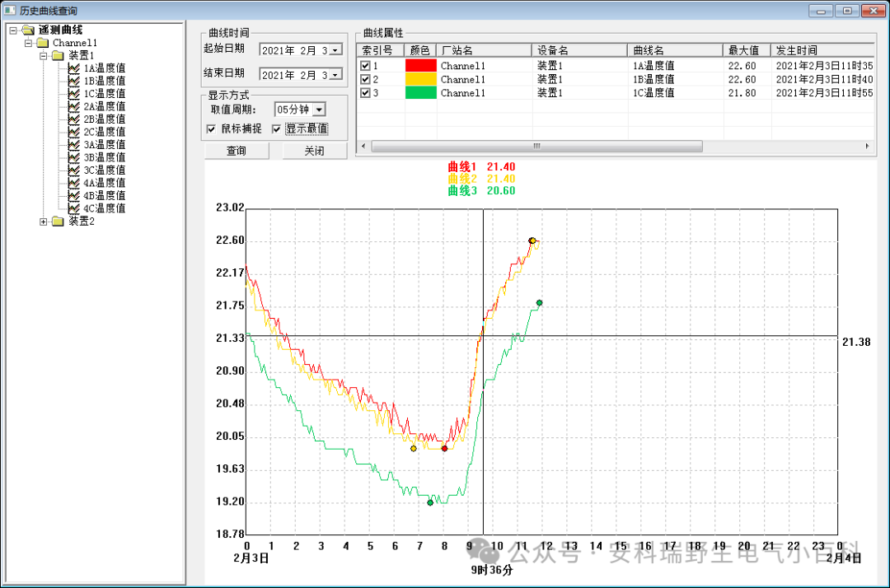
Task: Click the 4A温度值 chart icon
Action: 74,183
